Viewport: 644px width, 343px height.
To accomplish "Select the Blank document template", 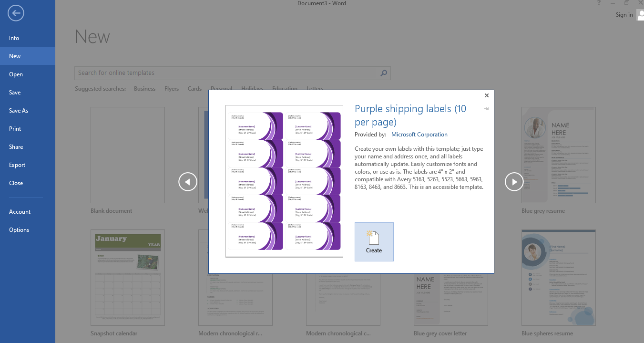I will [x=128, y=155].
